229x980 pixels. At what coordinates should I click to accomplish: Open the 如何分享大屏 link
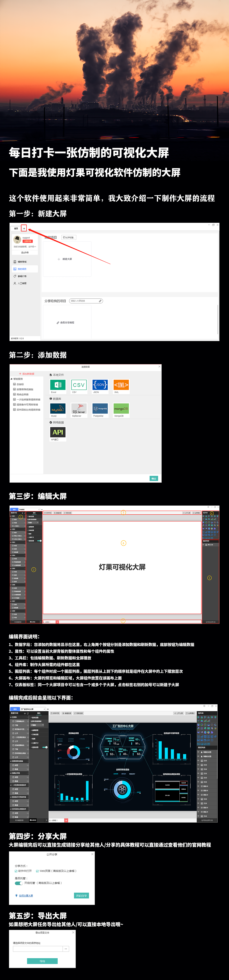(x=26, y=896)
